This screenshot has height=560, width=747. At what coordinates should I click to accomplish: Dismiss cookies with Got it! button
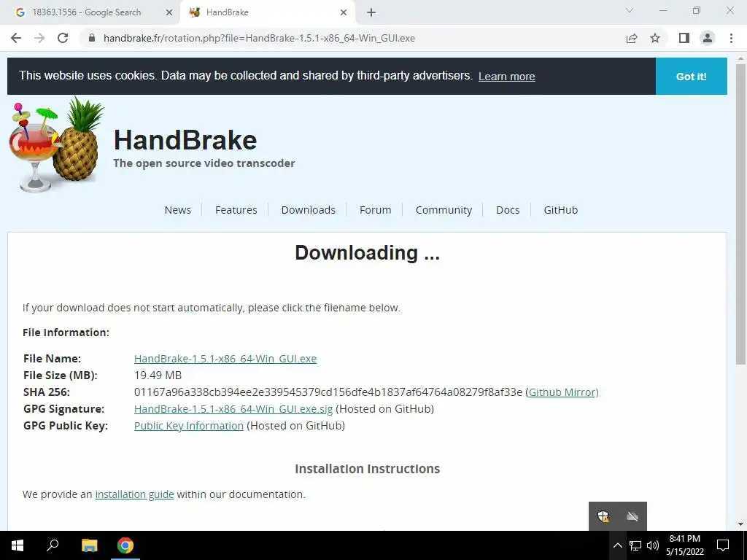point(692,76)
